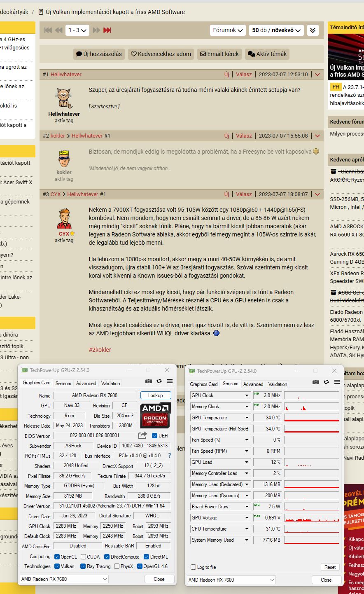Click the GPU name field AMD Radeon RX 7600
This screenshot has height=594, width=364.
click(95, 395)
